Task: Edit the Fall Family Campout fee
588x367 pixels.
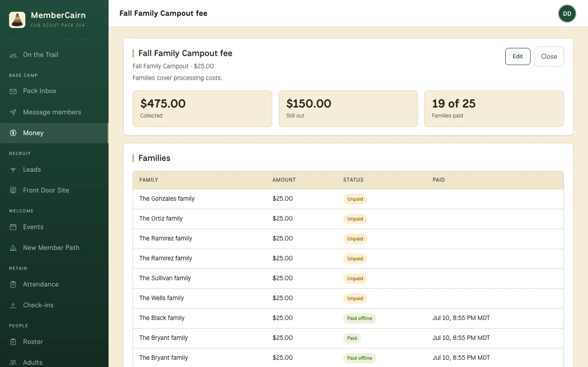Action: 517,56
